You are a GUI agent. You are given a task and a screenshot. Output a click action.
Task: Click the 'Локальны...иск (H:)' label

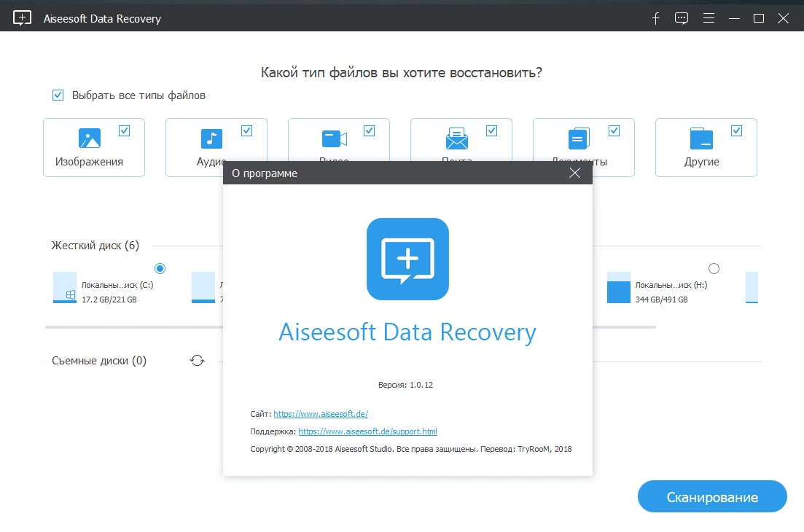pyautogui.click(x=671, y=285)
